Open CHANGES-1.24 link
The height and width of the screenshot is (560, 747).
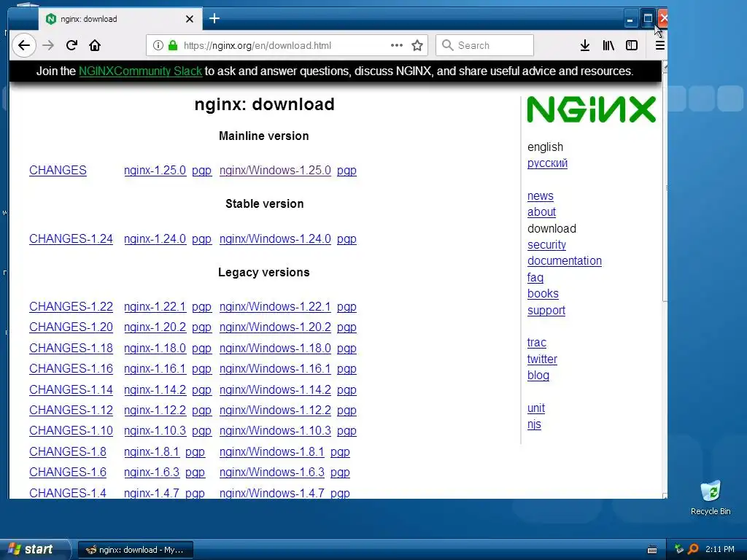tap(71, 238)
